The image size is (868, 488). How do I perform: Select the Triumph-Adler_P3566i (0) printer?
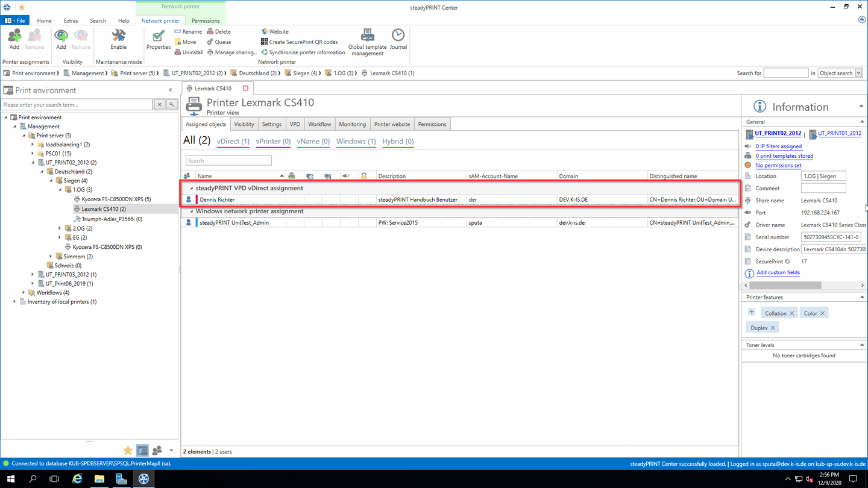pos(112,219)
